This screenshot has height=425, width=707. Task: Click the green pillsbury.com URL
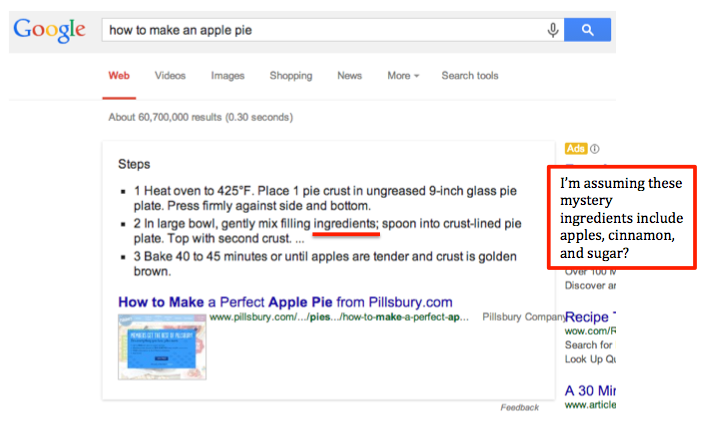[339, 317]
